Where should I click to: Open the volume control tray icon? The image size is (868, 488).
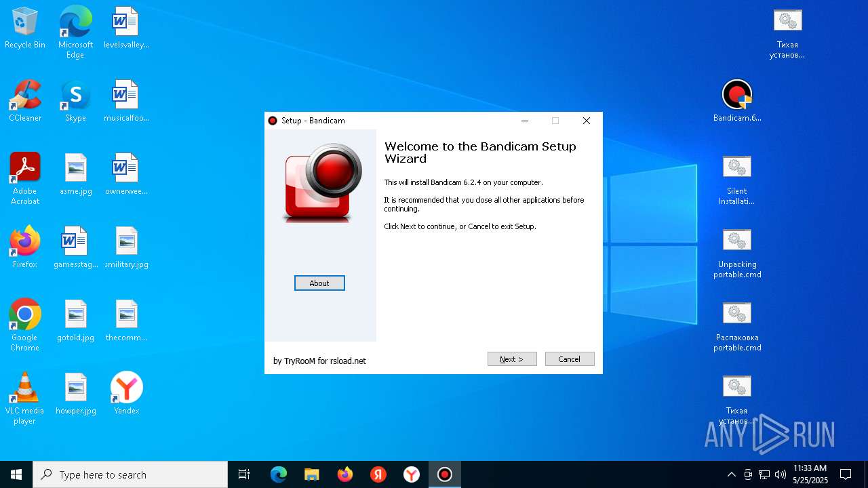pos(781,474)
